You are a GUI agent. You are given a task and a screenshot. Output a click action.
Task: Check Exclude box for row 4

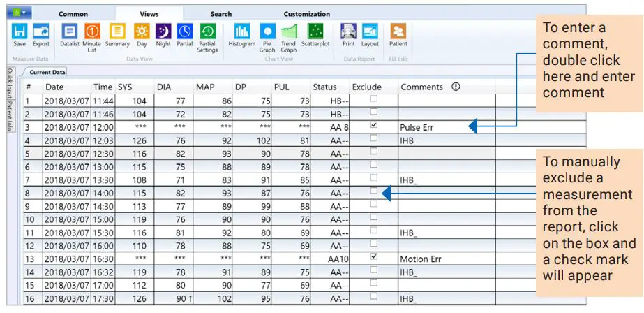[373, 138]
